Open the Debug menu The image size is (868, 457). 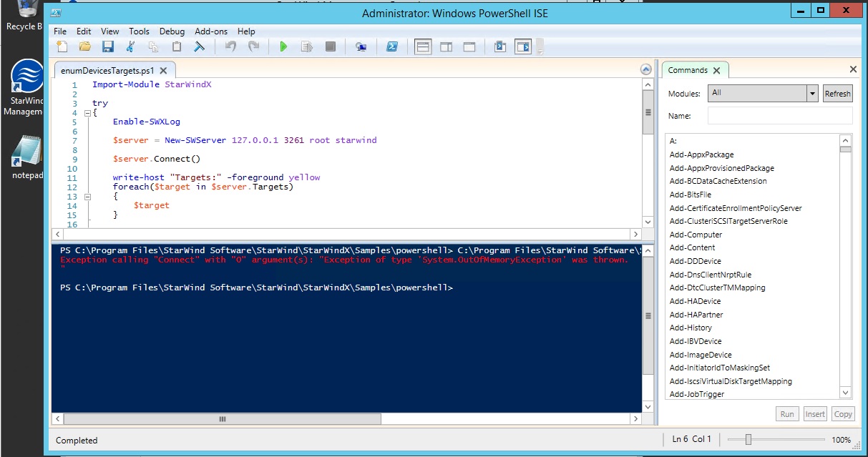tap(172, 31)
